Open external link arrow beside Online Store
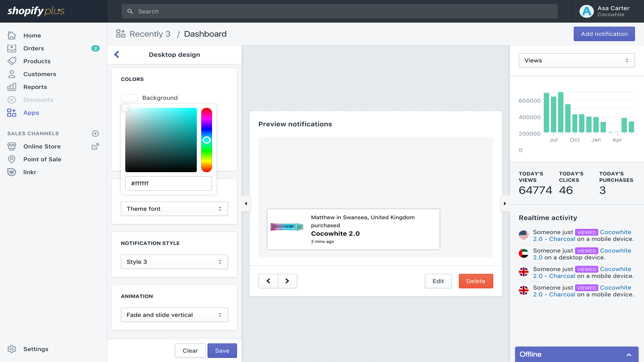This screenshot has width=644, height=362. point(95,146)
